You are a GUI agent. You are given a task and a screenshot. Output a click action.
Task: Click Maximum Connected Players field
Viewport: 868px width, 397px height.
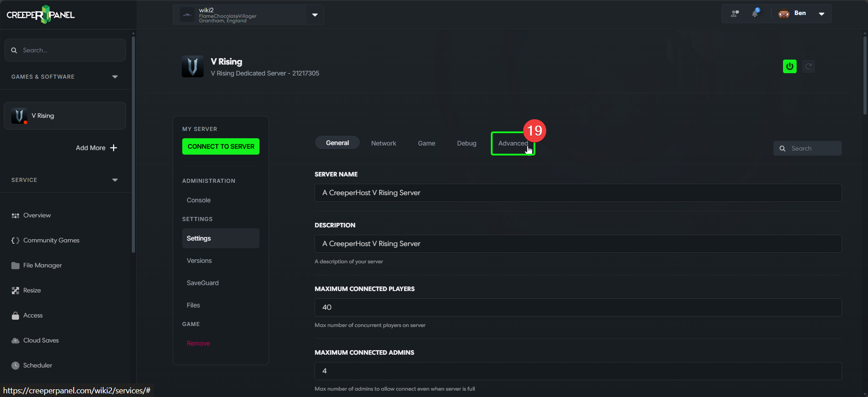click(578, 307)
